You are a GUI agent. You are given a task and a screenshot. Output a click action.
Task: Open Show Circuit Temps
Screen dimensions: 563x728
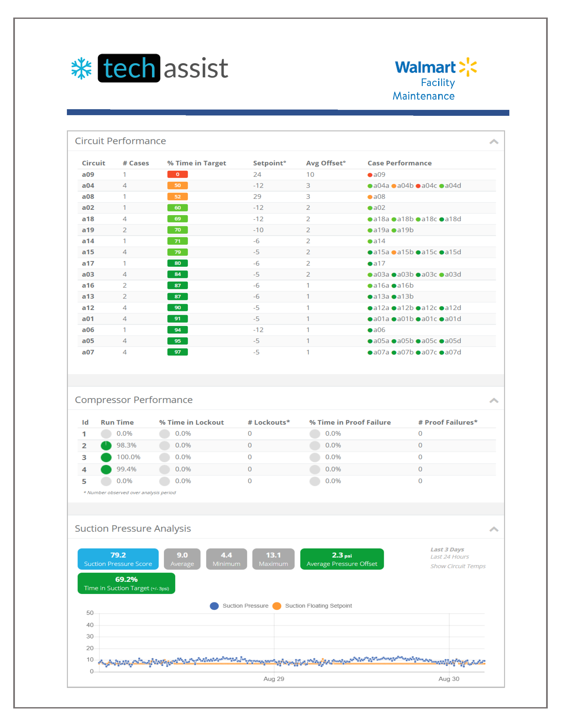[458, 566]
